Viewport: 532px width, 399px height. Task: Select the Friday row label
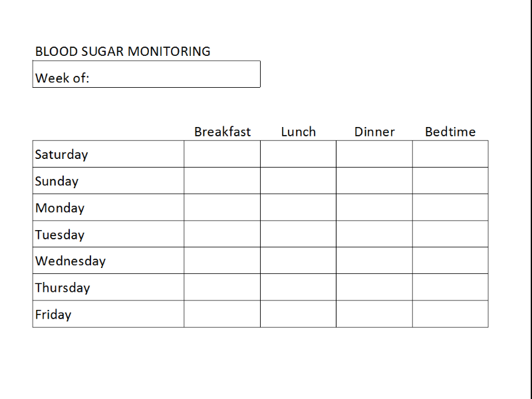(x=53, y=314)
